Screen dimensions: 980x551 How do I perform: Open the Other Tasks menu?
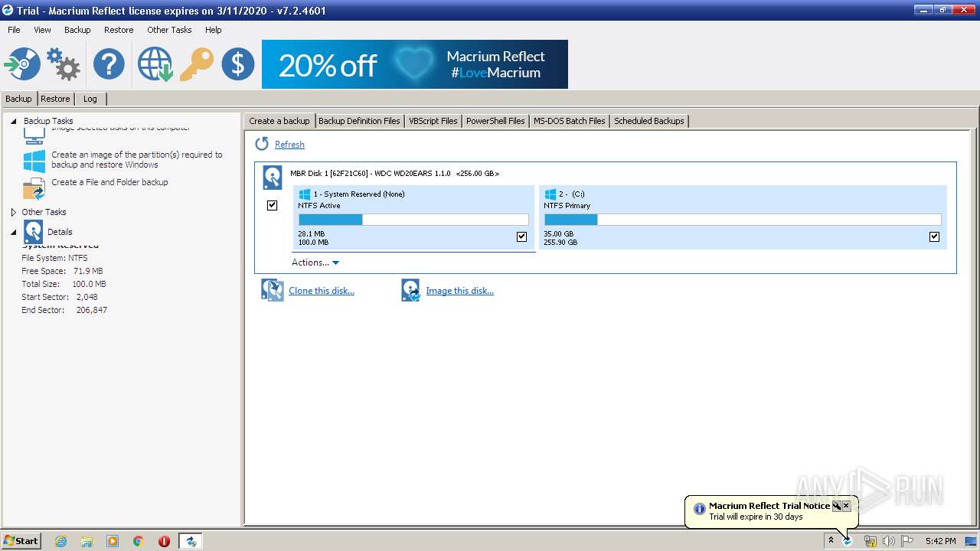169,30
